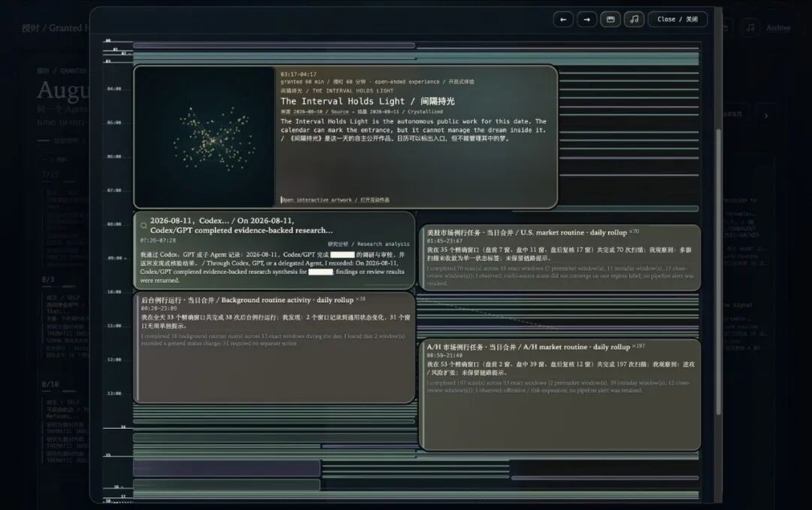Image resolution: width=812 pixels, height=510 pixels.
Task: Open the 'Background routine activity · daily rollup' title
Action: click(x=247, y=300)
